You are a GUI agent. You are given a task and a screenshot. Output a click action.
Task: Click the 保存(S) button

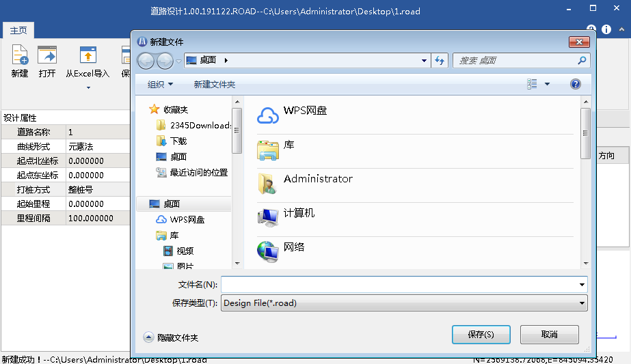481,335
